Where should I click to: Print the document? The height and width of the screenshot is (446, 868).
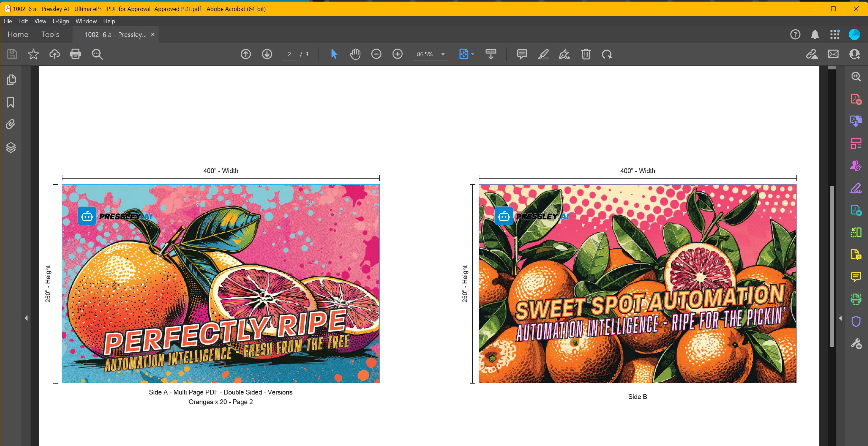[76, 54]
